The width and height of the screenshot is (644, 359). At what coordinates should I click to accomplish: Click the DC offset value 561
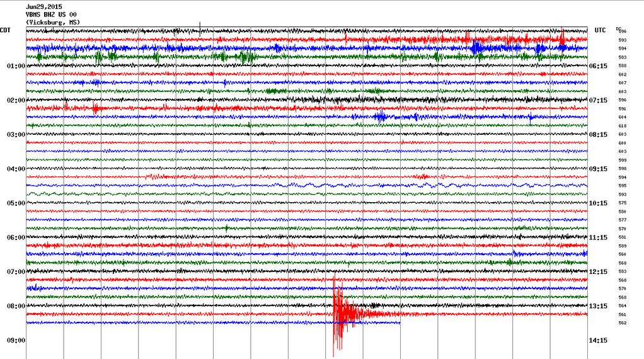click(622, 315)
